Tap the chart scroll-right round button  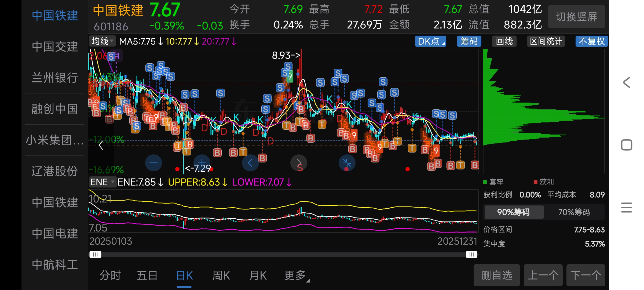[299, 163]
